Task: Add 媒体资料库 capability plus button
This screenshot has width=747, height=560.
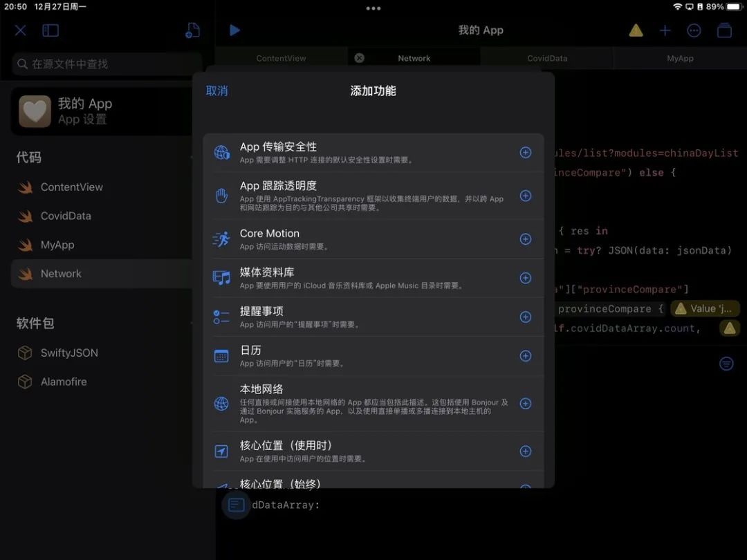Action: 526,278
